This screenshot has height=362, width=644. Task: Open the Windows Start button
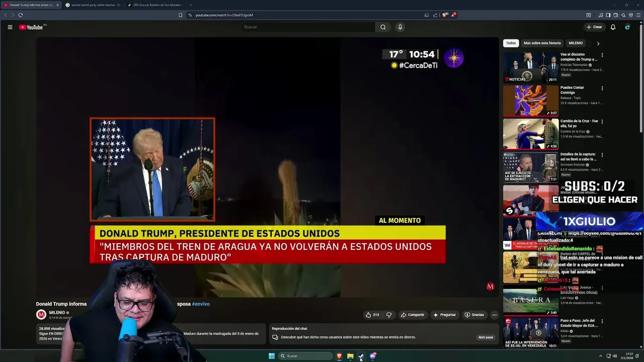tap(272, 356)
